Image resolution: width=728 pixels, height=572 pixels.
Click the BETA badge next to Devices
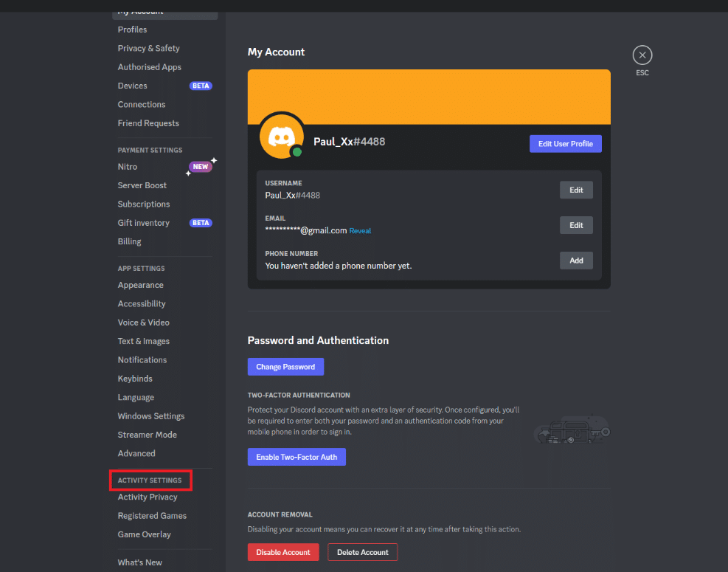pos(201,86)
